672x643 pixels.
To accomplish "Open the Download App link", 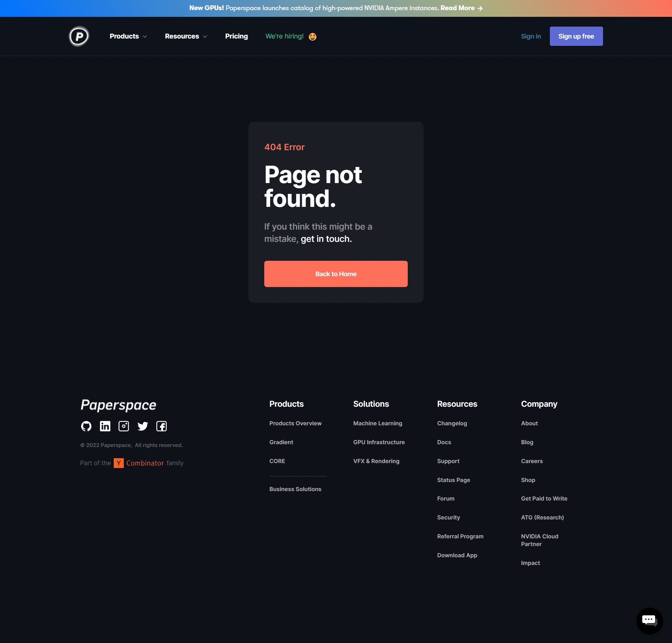I will [457, 555].
